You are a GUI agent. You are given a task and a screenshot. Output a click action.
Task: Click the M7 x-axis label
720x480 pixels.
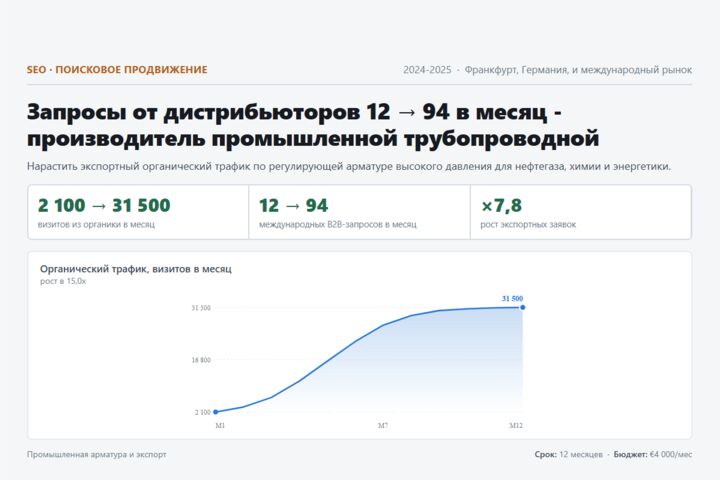(383, 426)
